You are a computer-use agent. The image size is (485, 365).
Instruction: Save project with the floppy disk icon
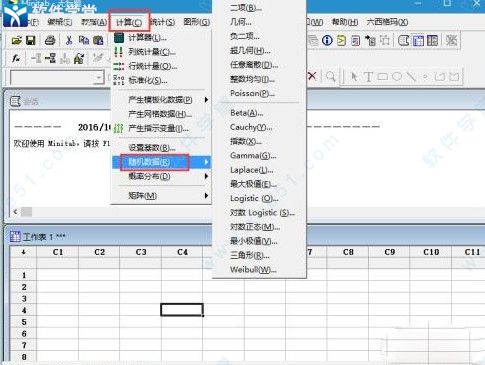(x=31, y=41)
